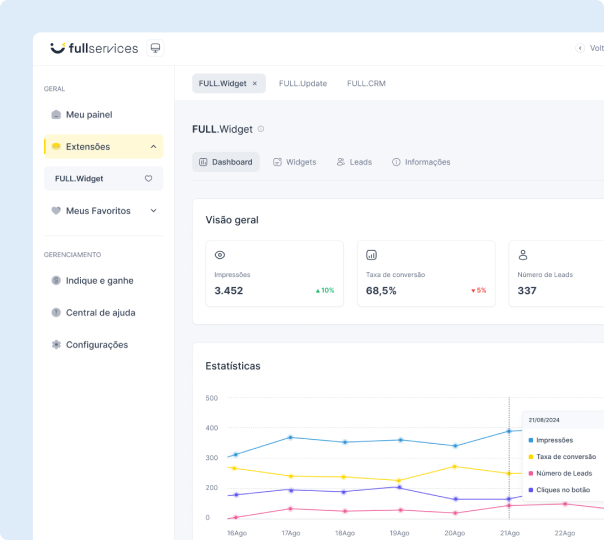604x540 pixels.
Task: Collapse the Extensões section
Action: pyautogui.click(x=153, y=147)
